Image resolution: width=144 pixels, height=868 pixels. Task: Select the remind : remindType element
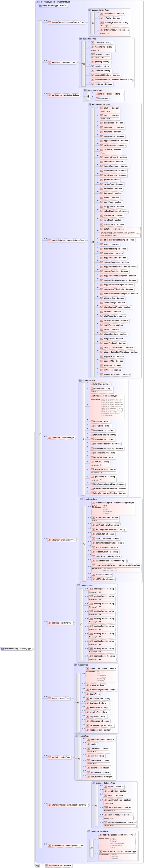[x=60, y=757]
